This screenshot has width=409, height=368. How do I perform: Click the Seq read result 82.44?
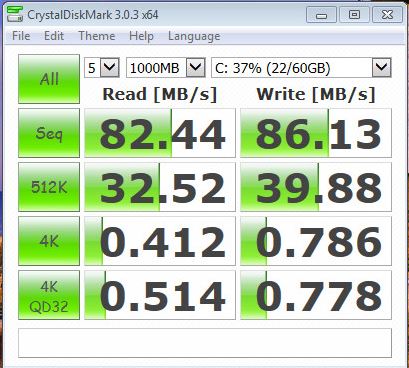[x=160, y=133]
